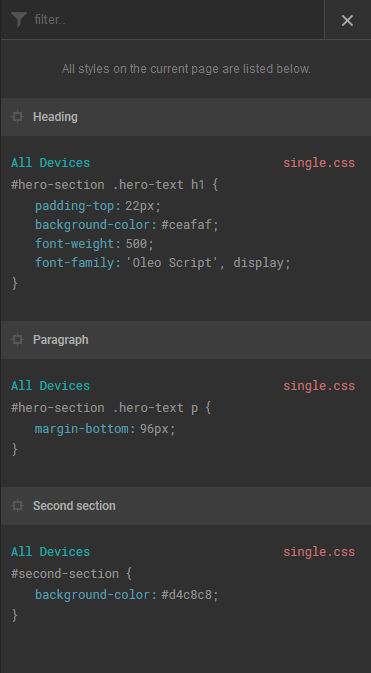Select the Second section header

186,506
